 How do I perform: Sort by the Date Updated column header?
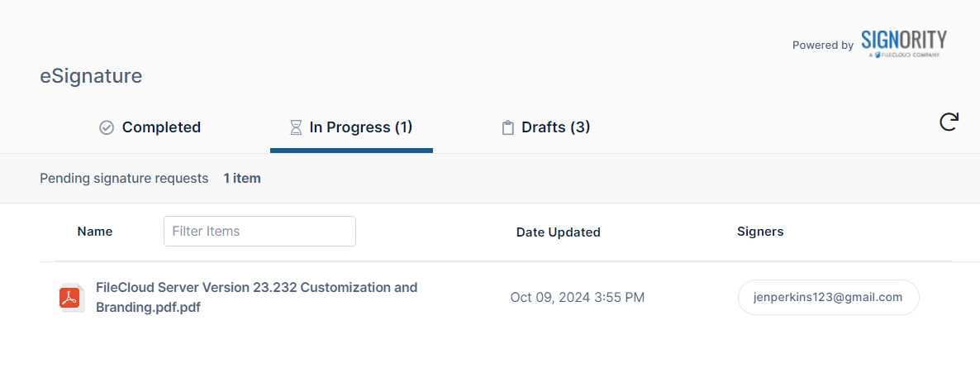pyautogui.click(x=558, y=232)
